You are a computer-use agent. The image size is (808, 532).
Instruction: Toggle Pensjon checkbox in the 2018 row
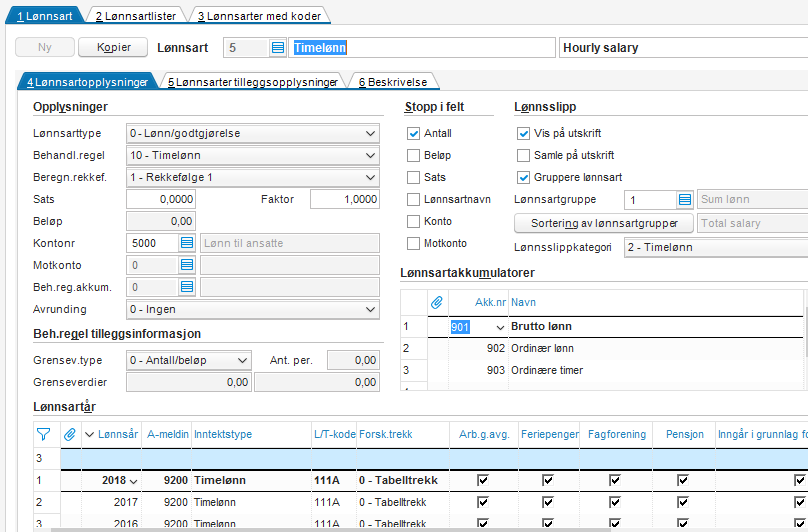click(683, 480)
